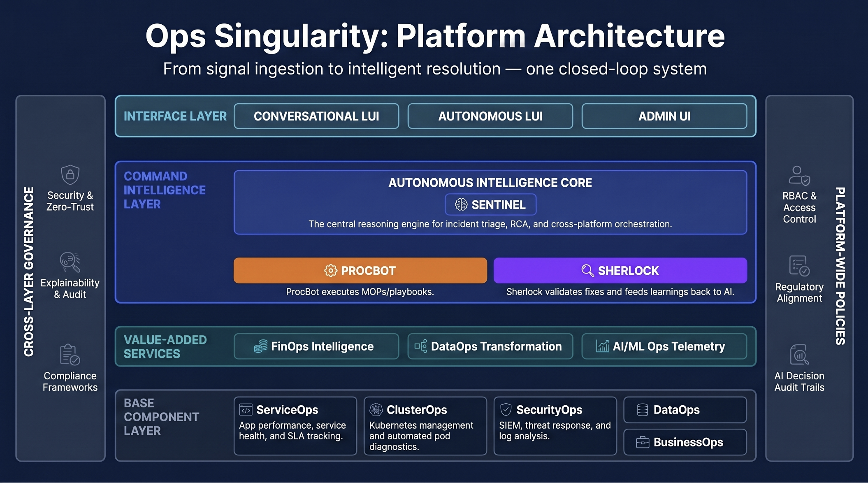Image resolution: width=868 pixels, height=483 pixels.
Task: Click the Explainability & Audit text
Action: pos(70,288)
